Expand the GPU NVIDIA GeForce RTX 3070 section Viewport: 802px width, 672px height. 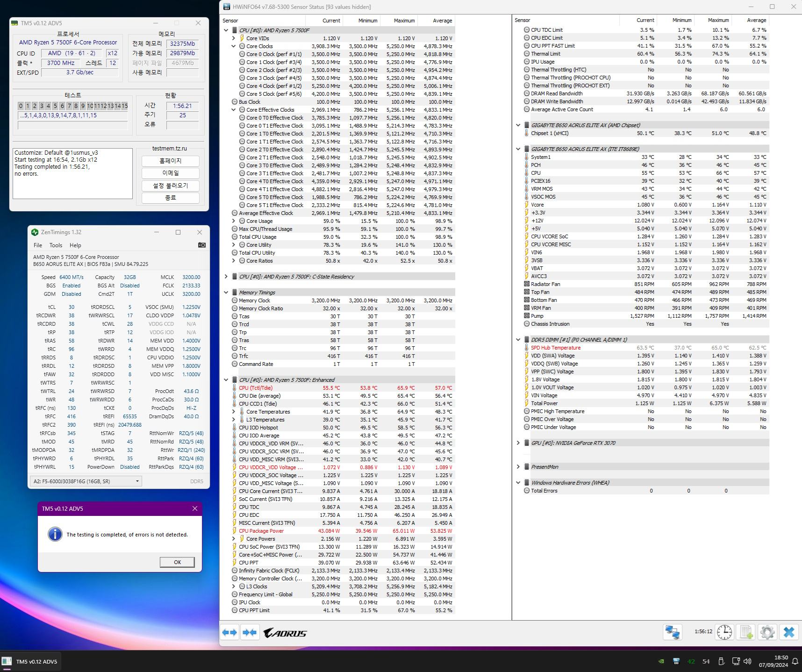(x=518, y=443)
